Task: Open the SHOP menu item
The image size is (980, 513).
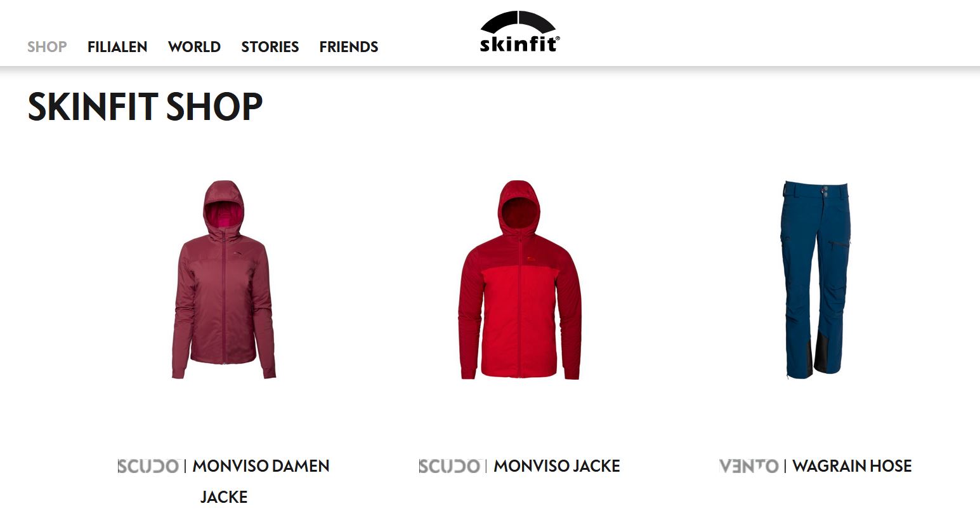Action: pos(47,47)
